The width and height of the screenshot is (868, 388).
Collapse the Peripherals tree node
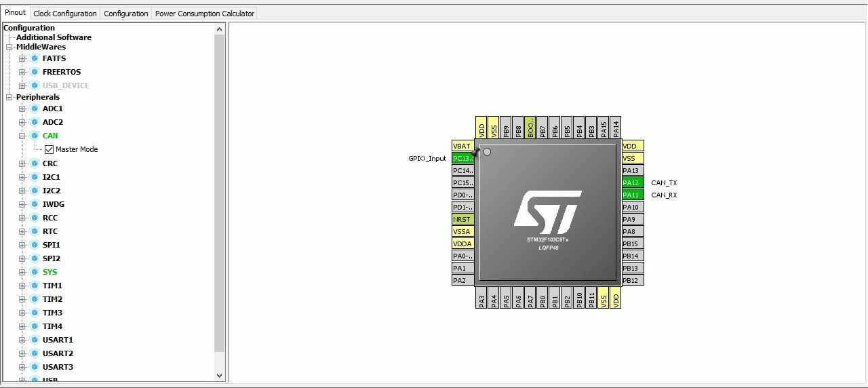[x=9, y=97]
